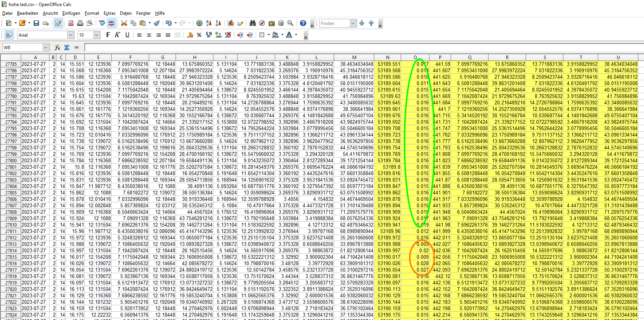This screenshot has width=644, height=320.
Task: Toggle italic formatting
Action: pos(118,35)
